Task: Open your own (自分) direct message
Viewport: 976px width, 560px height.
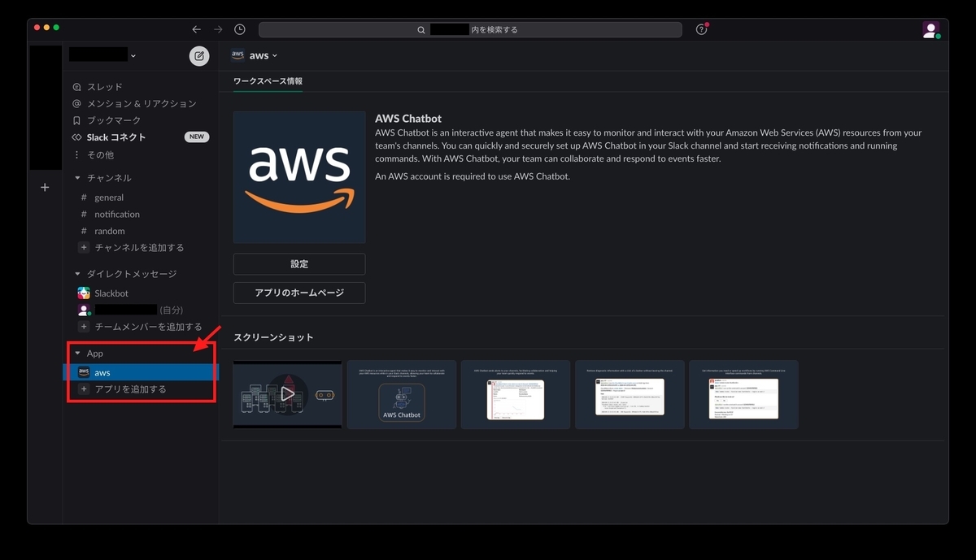Action: [140, 310]
